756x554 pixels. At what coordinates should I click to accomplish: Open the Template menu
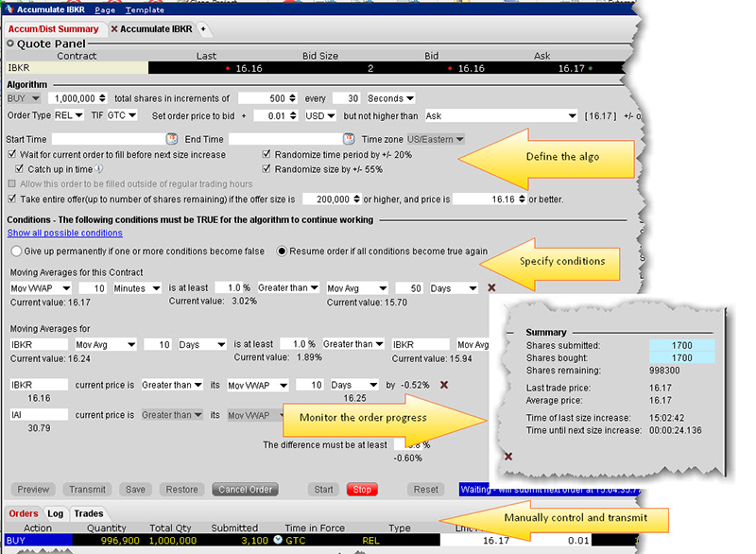click(145, 9)
